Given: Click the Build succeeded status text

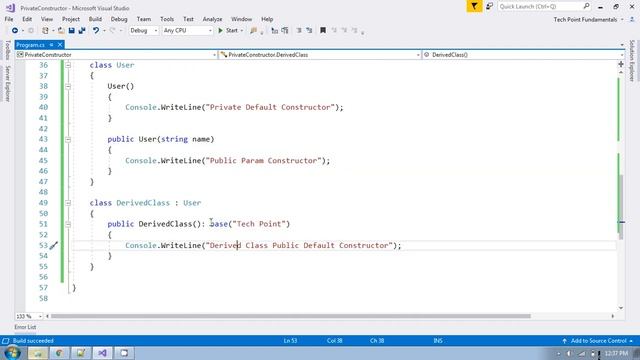Looking at the screenshot, I should [33, 341].
